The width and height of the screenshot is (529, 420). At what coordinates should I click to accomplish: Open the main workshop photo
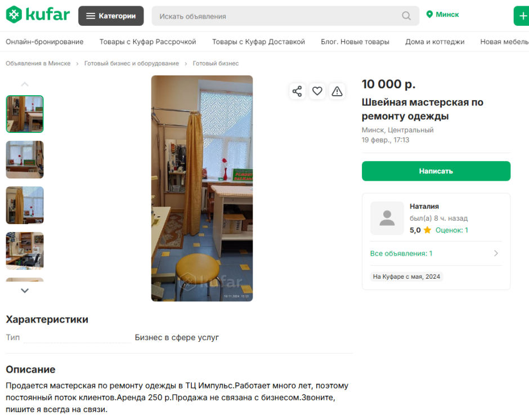point(202,188)
